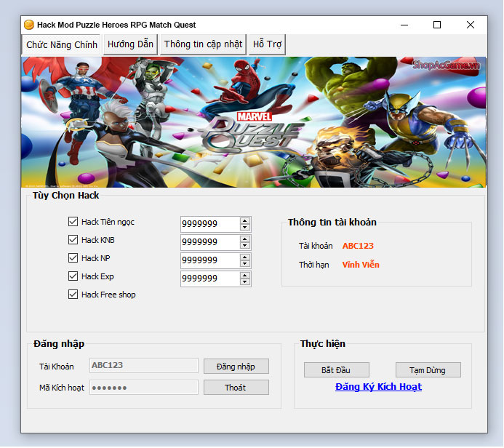This screenshot has width=504, height=448.
Task: Maximize the hack tool window
Action: 437,25
